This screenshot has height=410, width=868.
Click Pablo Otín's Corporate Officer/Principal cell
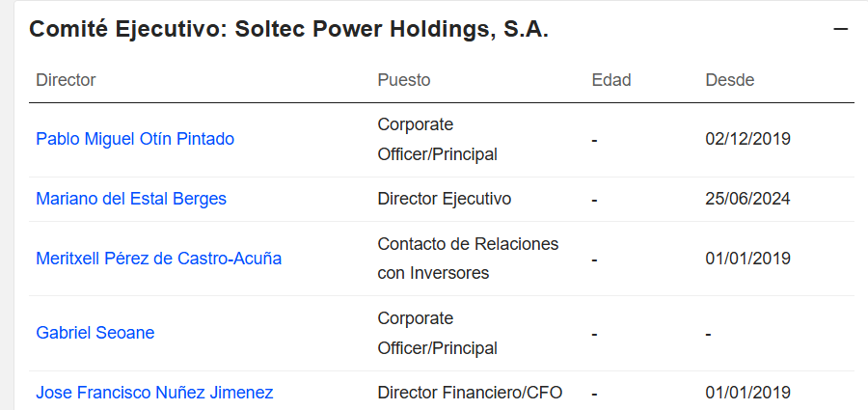[x=437, y=139]
